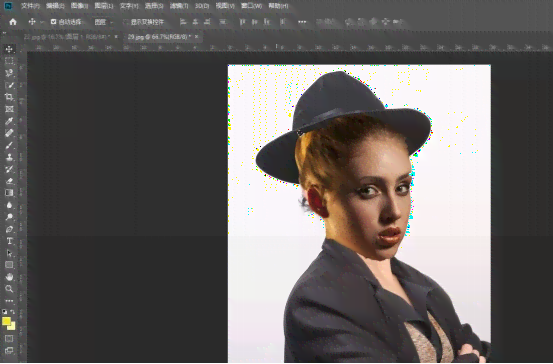Expand the tool preset picker arrow

(42, 22)
